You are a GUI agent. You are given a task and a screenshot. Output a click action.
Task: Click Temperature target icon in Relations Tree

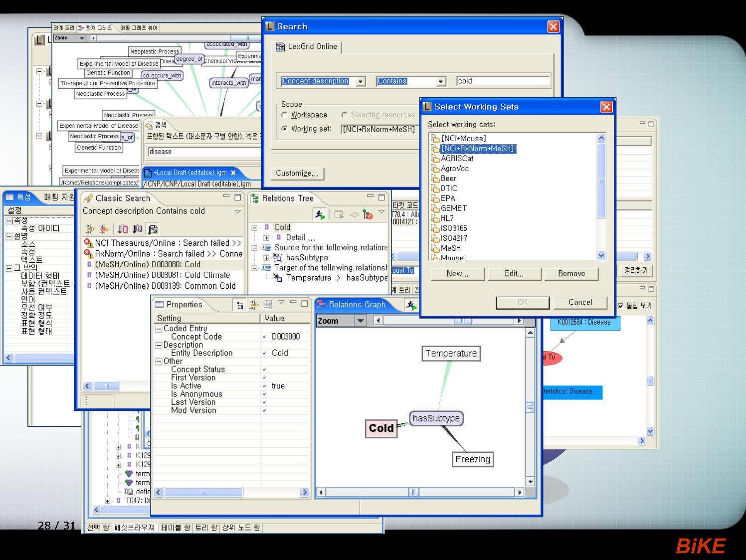click(278, 278)
